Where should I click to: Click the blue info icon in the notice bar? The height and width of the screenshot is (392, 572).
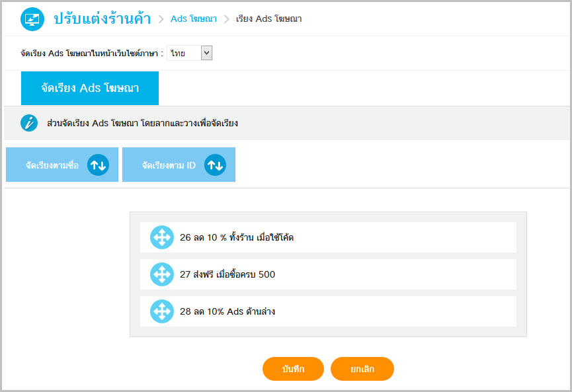(29, 123)
